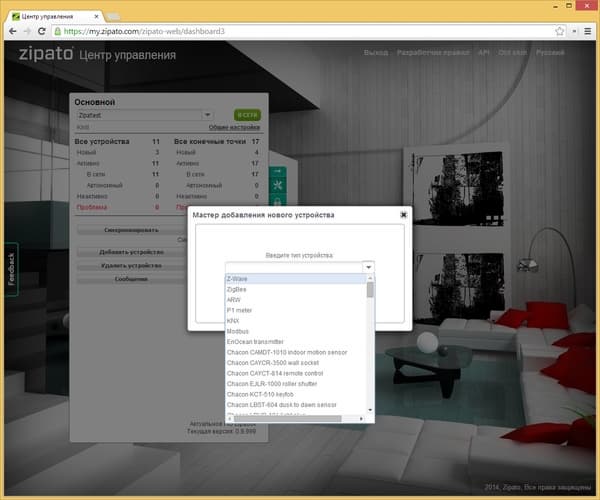Click the zipato logo
The width and height of the screenshot is (600, 500).
pyautogui.click(x=46, y=54)
